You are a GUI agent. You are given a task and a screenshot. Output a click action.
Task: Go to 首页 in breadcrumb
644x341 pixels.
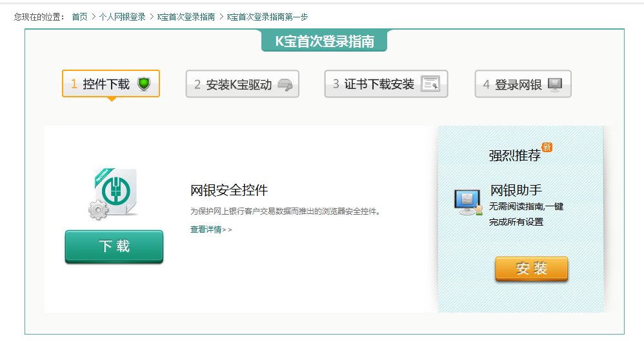click(x=79, y=17)
